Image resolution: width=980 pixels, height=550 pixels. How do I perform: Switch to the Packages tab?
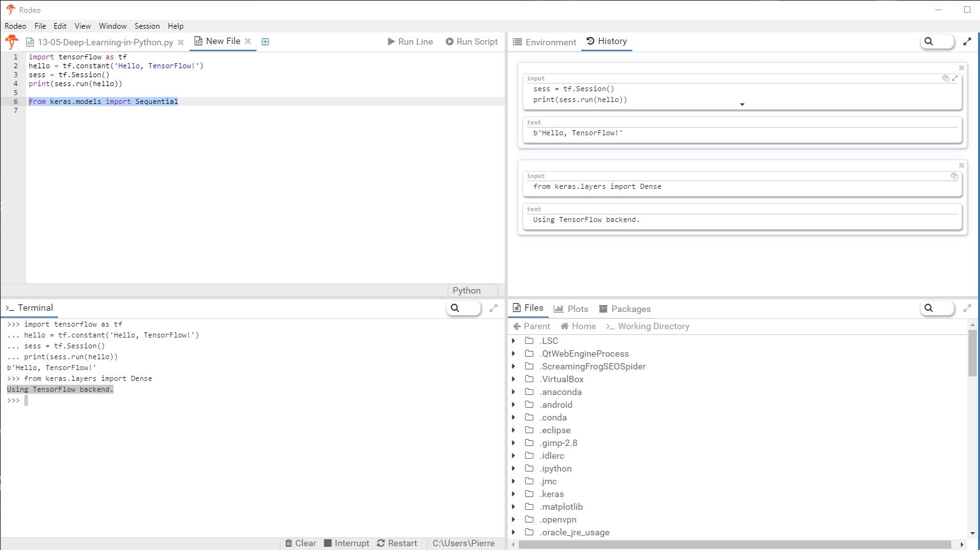625,309
